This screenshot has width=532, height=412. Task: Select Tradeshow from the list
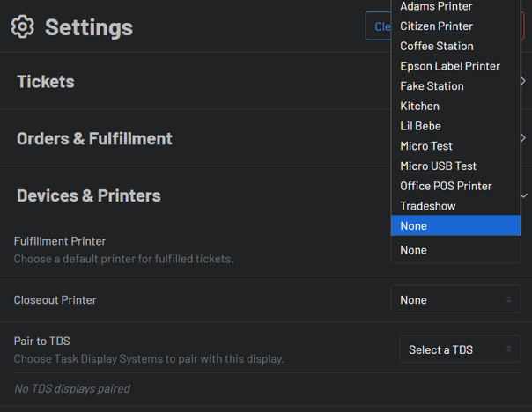(x=428, y=206)
